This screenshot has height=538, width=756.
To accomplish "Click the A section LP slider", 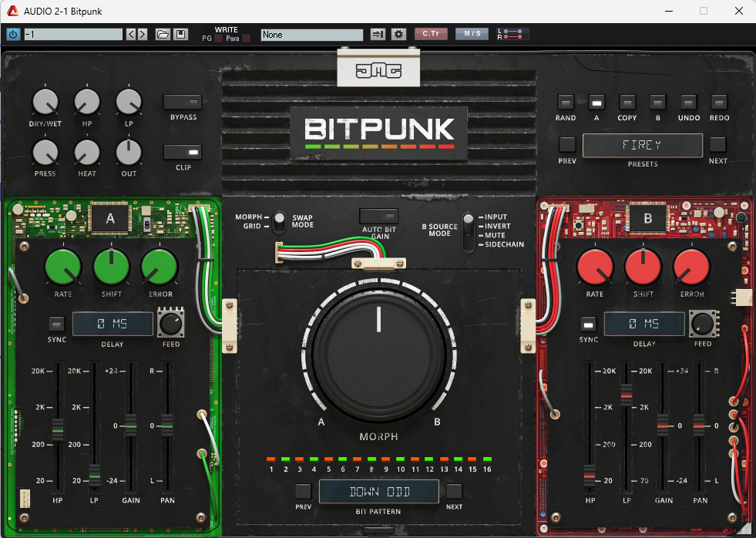I will (x=95, y=475).
